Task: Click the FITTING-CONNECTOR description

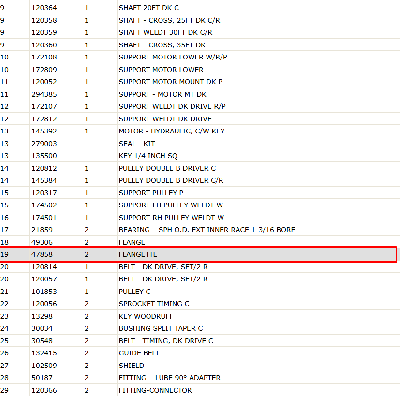Action: (x=155, y=390)
